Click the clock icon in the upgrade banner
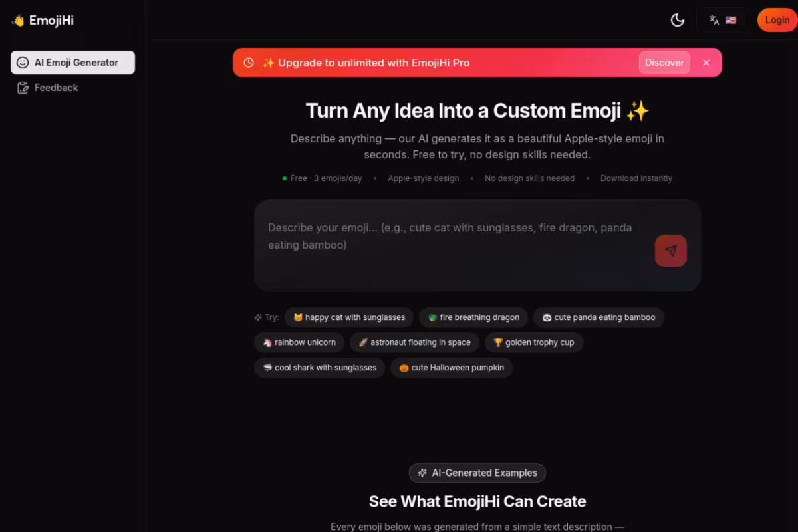Screen dimensions: 798x532 point(249,63)
